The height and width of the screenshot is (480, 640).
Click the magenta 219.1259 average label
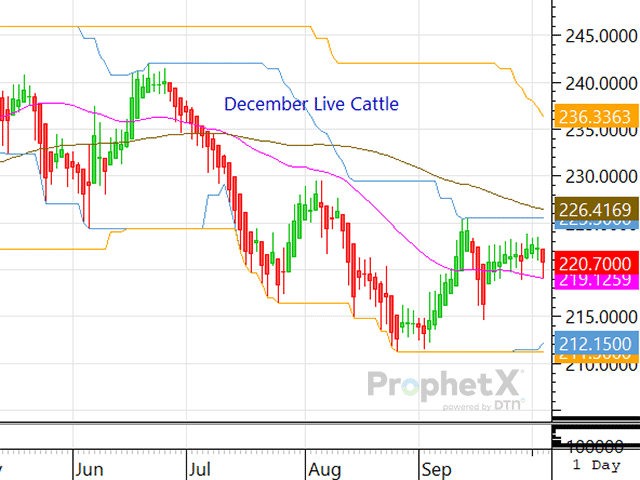point(597,282)
